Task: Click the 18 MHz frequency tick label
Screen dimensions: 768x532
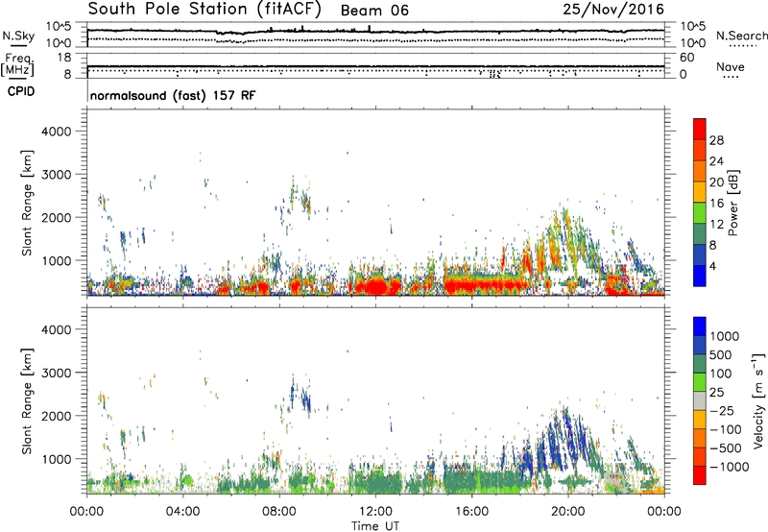Action: coord(64,58)
